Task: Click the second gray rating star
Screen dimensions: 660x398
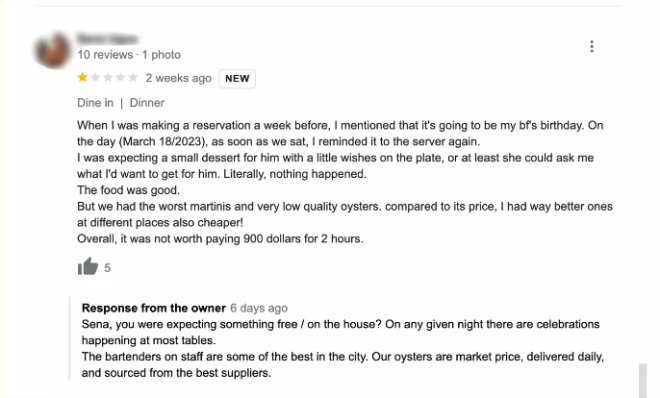Action: point(95,77)
